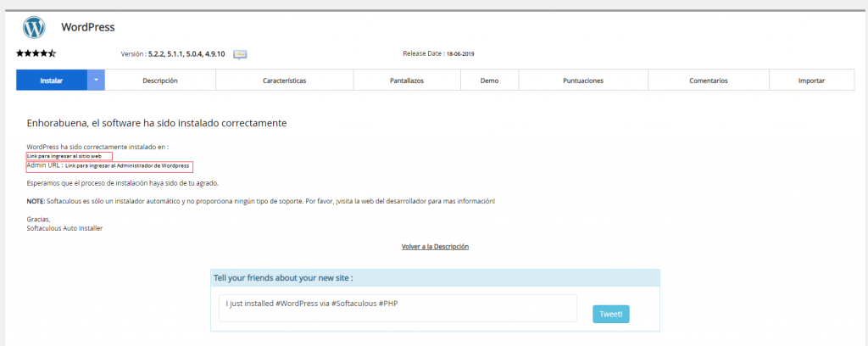Click the Tweet! button
The image size is (868, 346).
pyautogui.click(x=610, y=314)
